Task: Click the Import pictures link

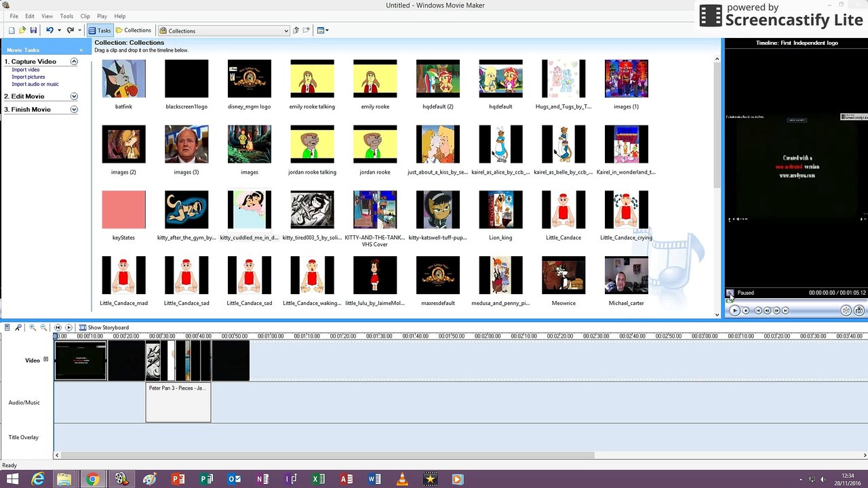Action: (28, 77)
